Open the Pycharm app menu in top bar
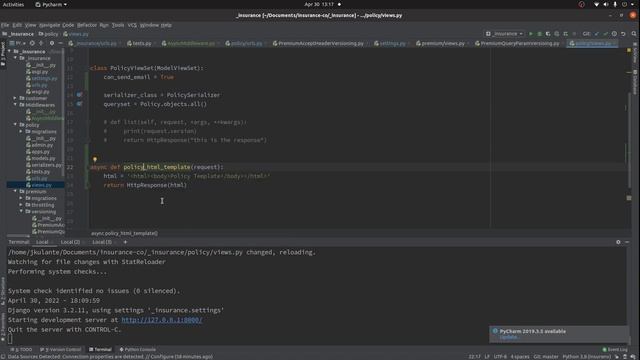The image size is (640, 360). (51, 4)
